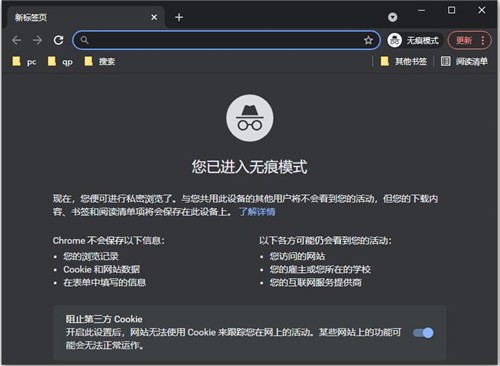Open the 搜索 bookmark folder
Image resolution: width=500 pixels, height=366 pixels.
click(x=100, y=61)
